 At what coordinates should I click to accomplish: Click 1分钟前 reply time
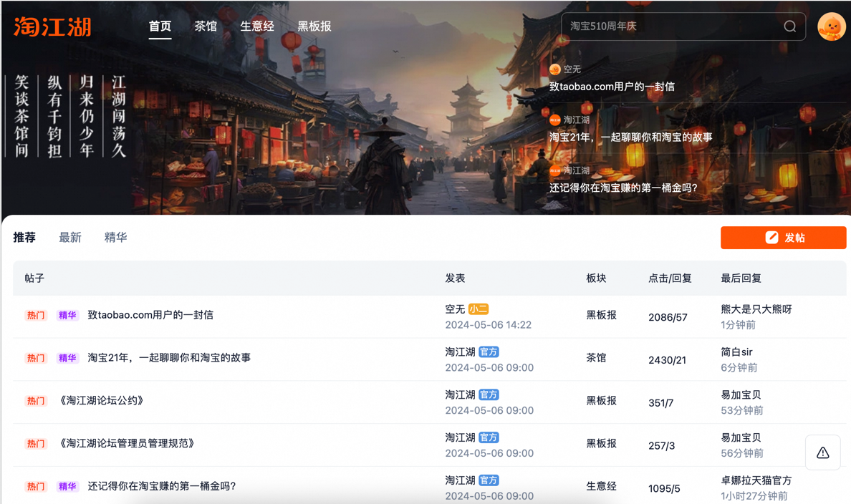pos(738,325)
